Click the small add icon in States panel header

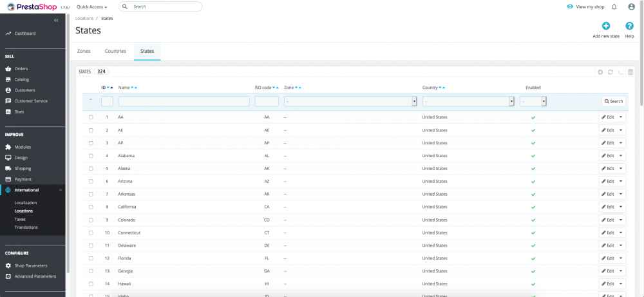[600, 72]
